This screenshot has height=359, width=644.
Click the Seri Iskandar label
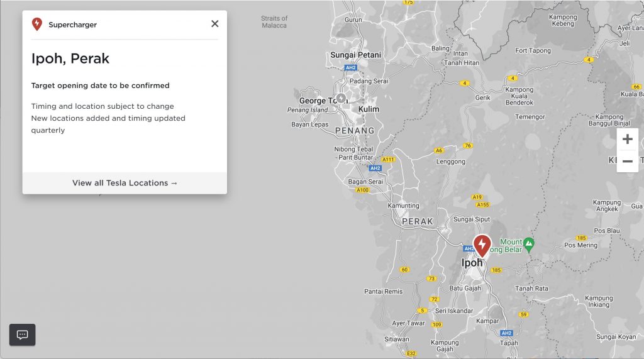(x=454, y=311)
